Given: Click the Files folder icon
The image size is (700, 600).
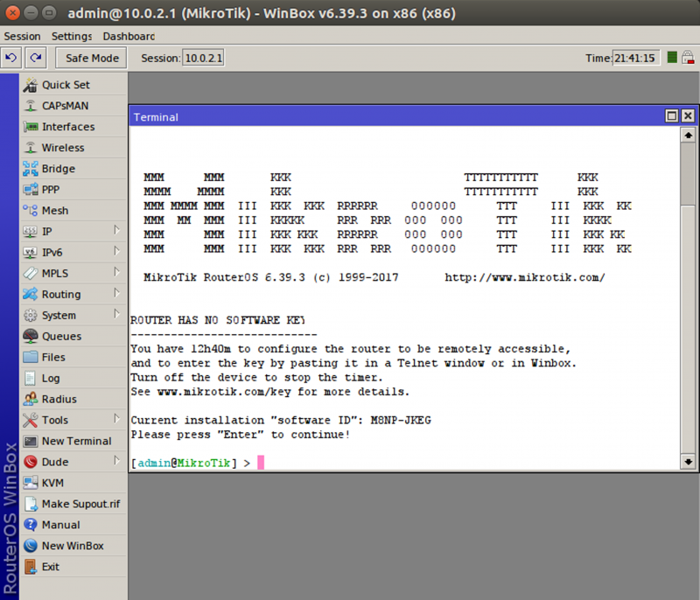Looking at the screenshot, I should [31, 358].
